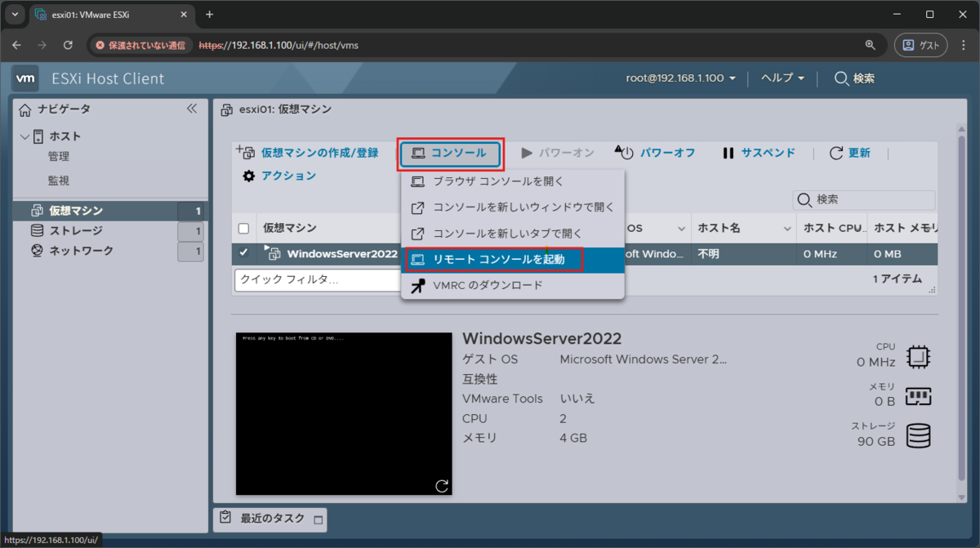Click the Navigator home icon
The height and width of the screenshot is (548, 980).
pyautogui.click(x=25, y=109)
